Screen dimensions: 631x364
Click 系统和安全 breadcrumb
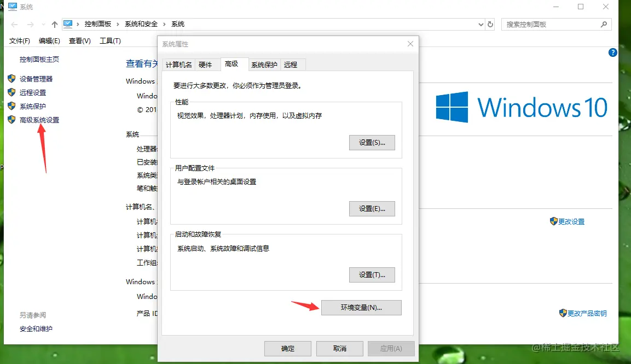click(141, 24)
